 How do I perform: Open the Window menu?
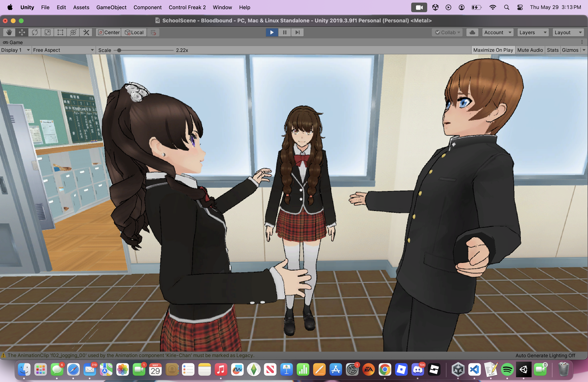click(x=222, y=7)
